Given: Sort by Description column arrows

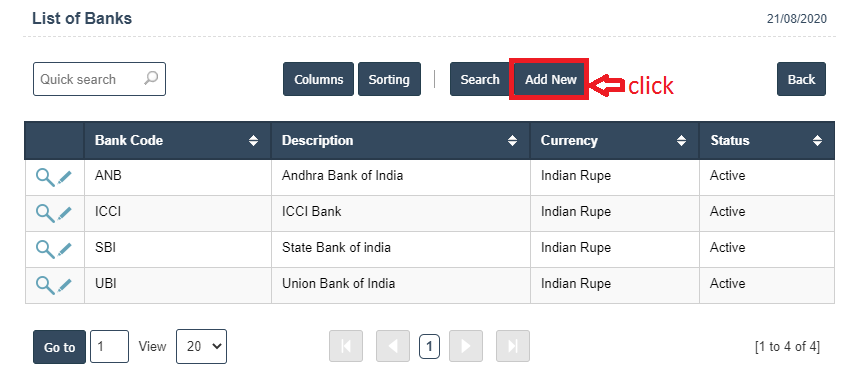Looking at the screenshot, I should pos(512,141).
